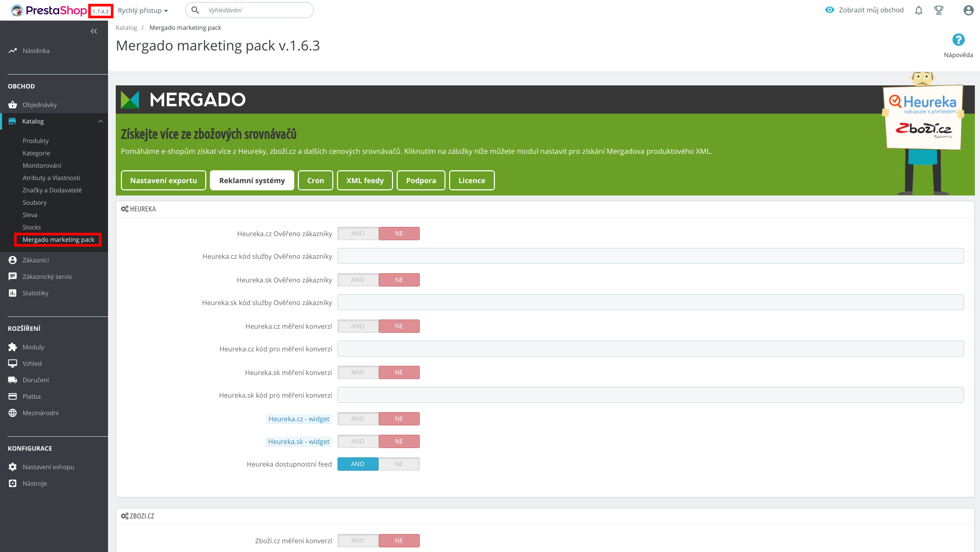This screenshot has width=980, height=552.
Task: Enable Heureka.cz měření konverzí ANO
Action: 358,326
